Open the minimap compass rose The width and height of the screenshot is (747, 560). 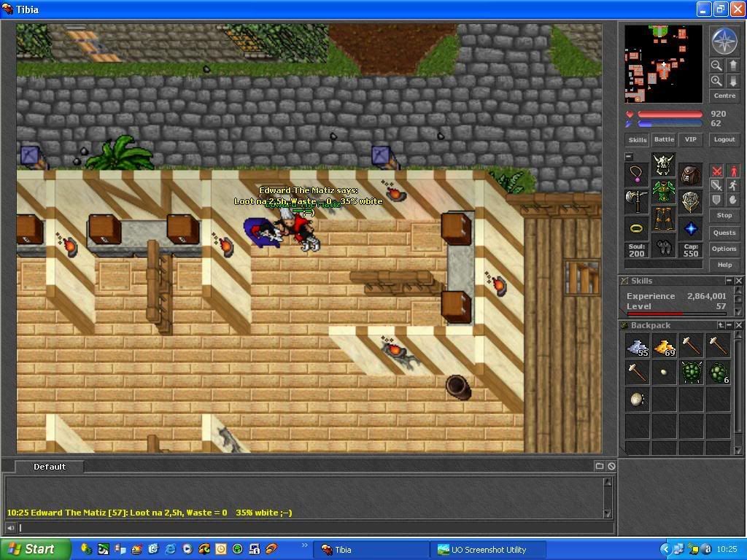click(x=724, y=41)
